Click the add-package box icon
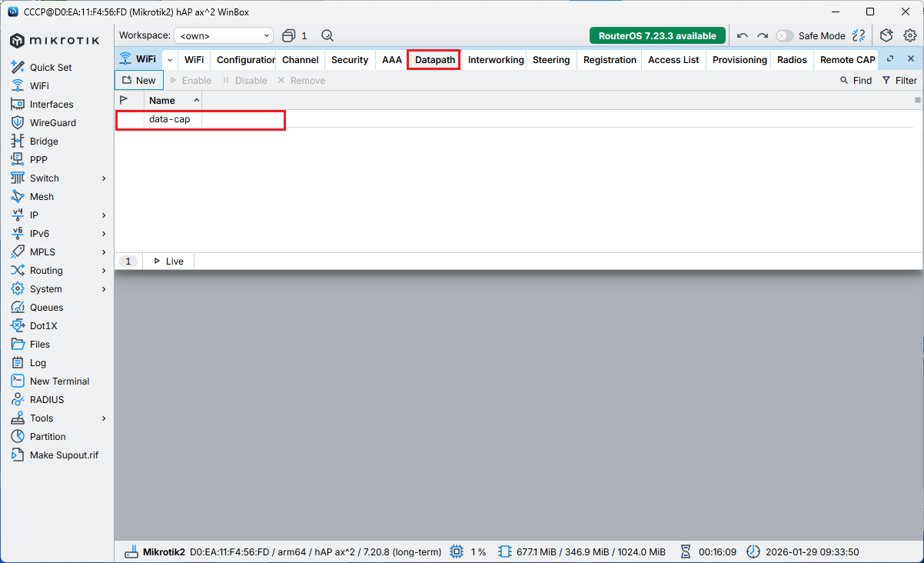Screen dimensions: 924x563 (x=886, y=35)
